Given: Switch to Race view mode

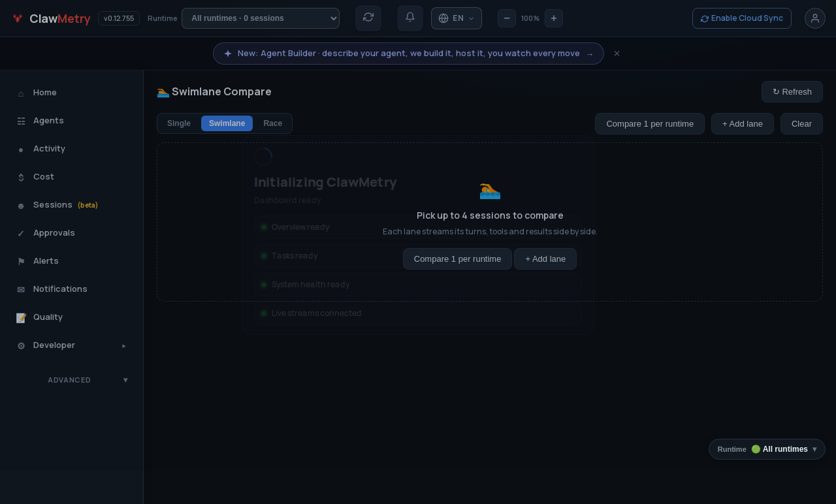Looking at the screenshot, I should [273, 123].
